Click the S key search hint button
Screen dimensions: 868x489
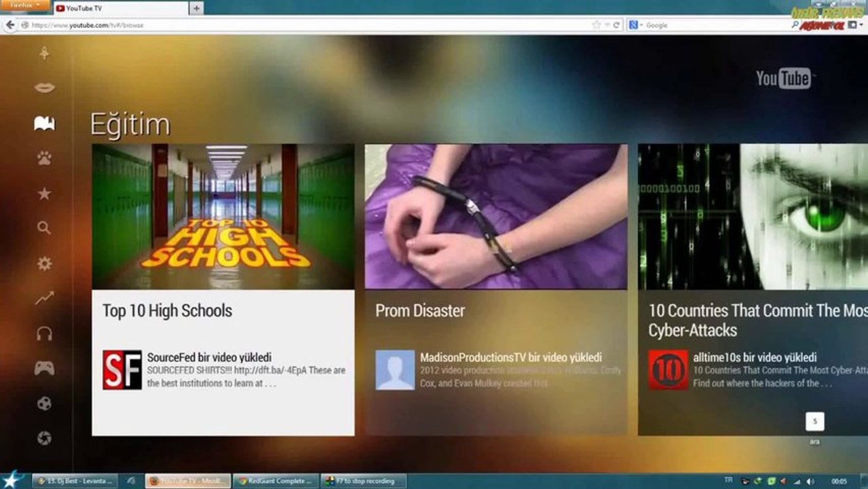click(815, 421)
